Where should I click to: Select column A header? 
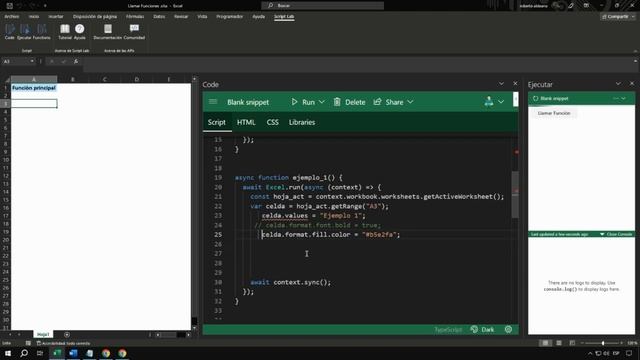[34, 79]
